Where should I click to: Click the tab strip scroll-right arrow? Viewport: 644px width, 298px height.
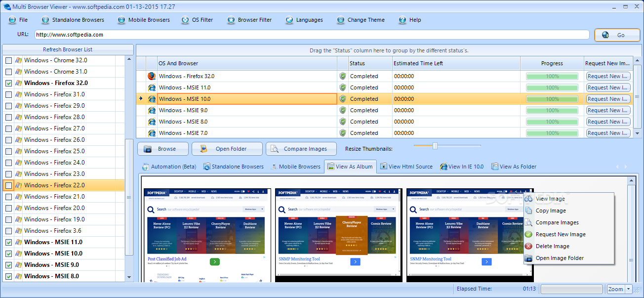click(x=626, y=167)
